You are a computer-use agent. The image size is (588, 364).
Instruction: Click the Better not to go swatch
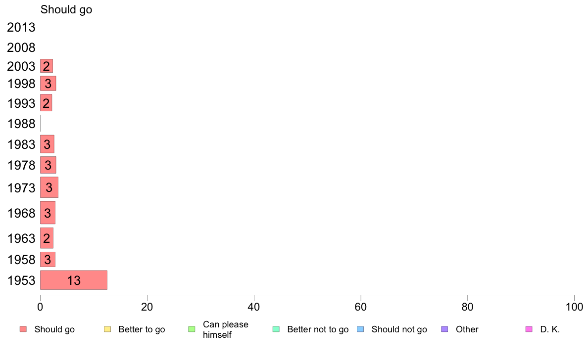coord(276,329)
